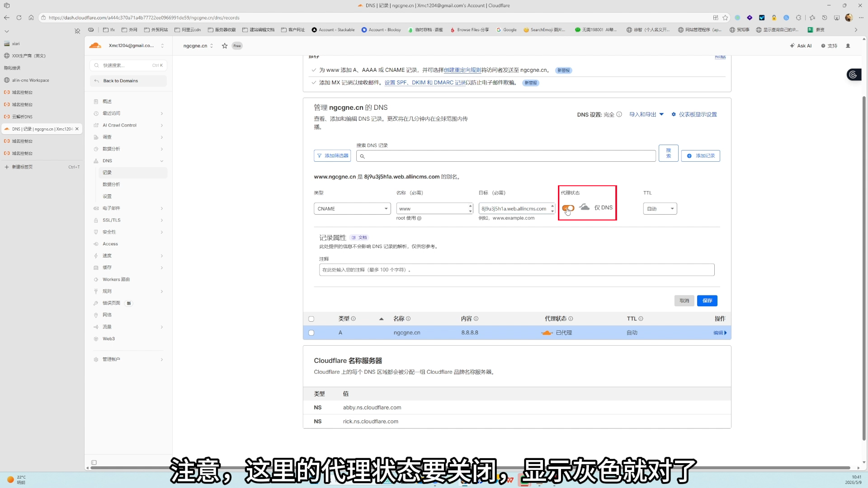Open the 安全性 security section

(128, 232)
